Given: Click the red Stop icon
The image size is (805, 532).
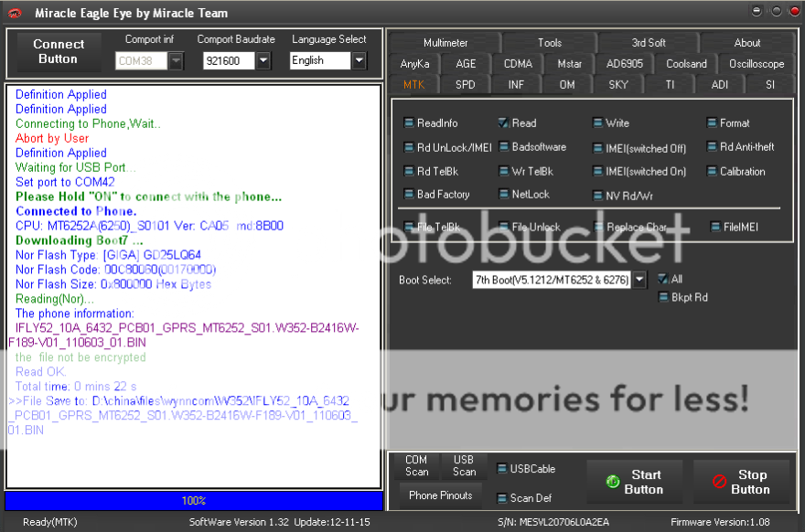Looking at the screenshot, I should click(719, 481).
